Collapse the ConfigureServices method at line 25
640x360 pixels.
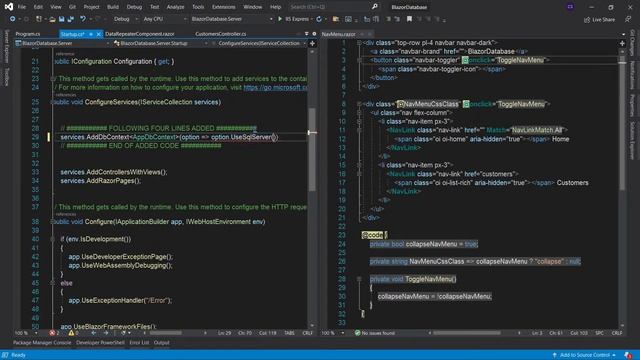pos(52,102)
